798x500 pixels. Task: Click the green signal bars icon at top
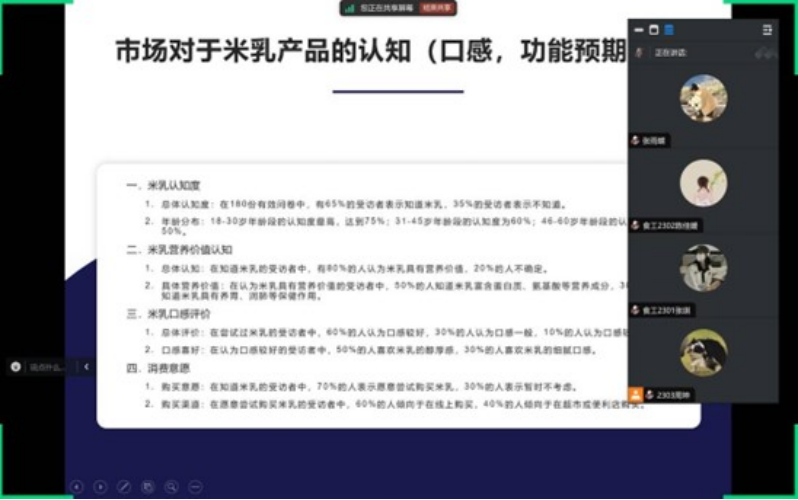(x=350, y=8)
